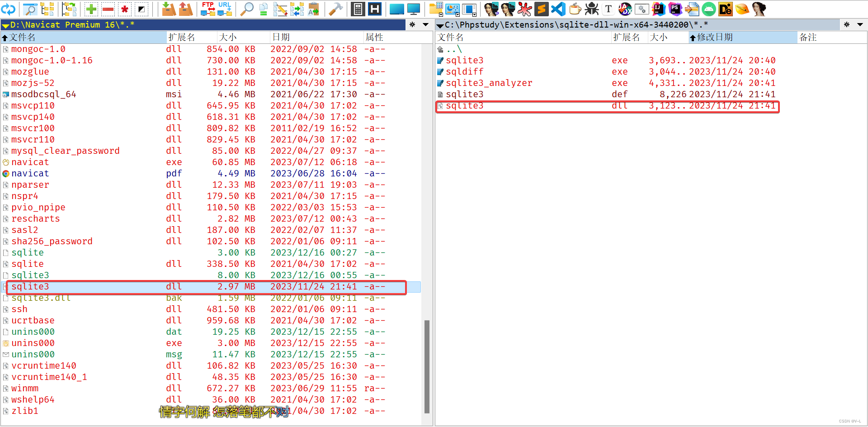This screenshot has height=427, width=868.
Task: Launch the IntelliJ IDEA icon
Action: (x=659, y=9)
